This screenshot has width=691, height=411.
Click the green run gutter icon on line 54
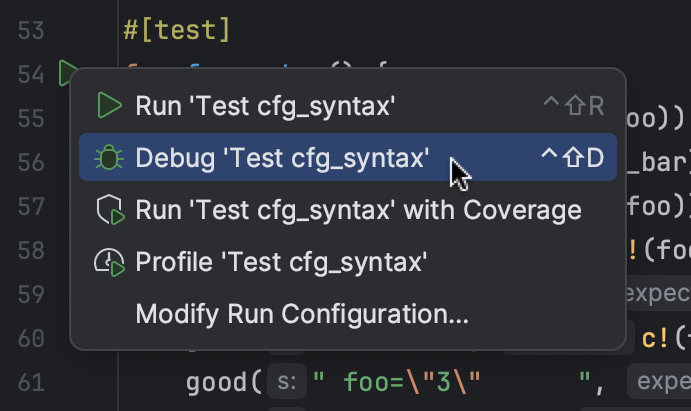click(67, 73)
